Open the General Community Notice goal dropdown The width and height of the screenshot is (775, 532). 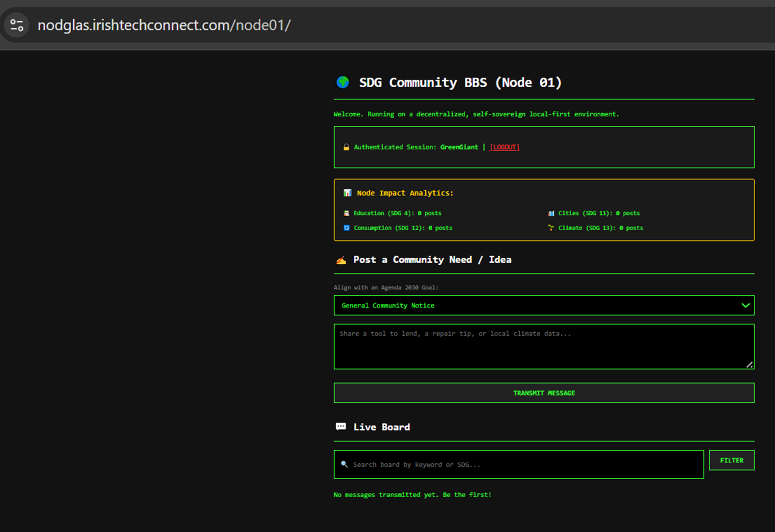pos(544,305)
